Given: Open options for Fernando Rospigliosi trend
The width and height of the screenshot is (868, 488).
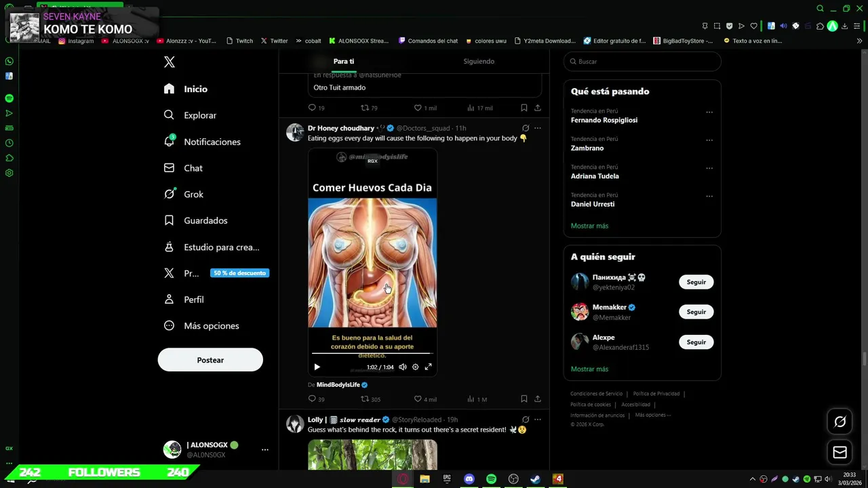Looking at the screenshot, I should point(709,113).
